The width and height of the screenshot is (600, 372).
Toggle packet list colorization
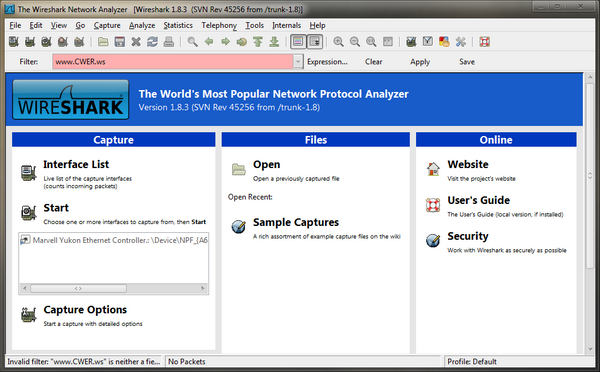[298, 42]
